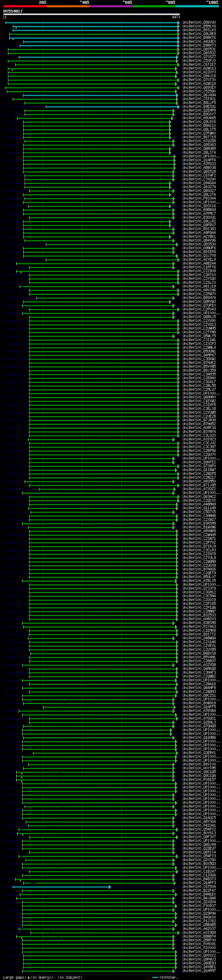Image resolution: width=222 pixels, height=980 pixels.
Task: Click label UniRef100_Q6HHR0
Action: click(199, 397)
